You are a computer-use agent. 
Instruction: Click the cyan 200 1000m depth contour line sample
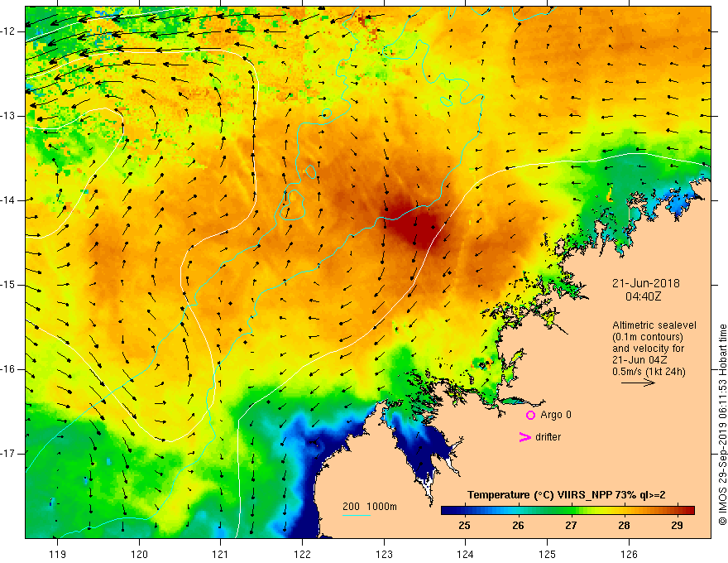(356, 515)
